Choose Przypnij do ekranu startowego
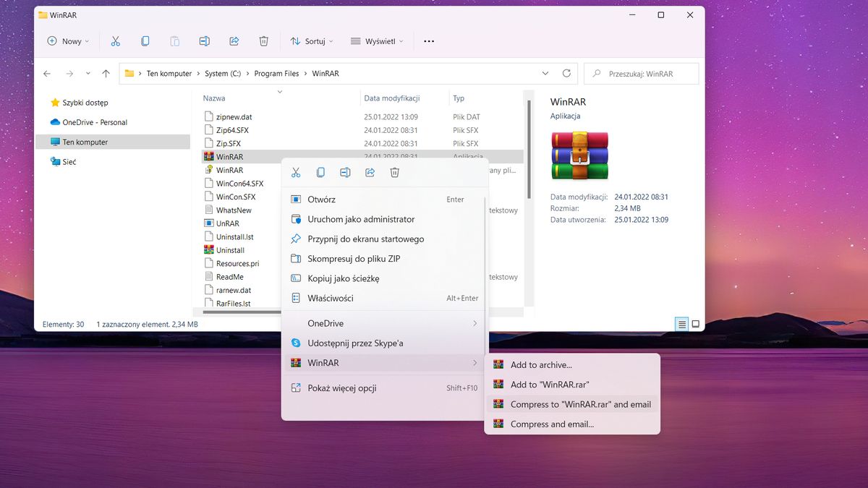The width and height of the screenshot is (868, 488). click(x=385, y=239)
